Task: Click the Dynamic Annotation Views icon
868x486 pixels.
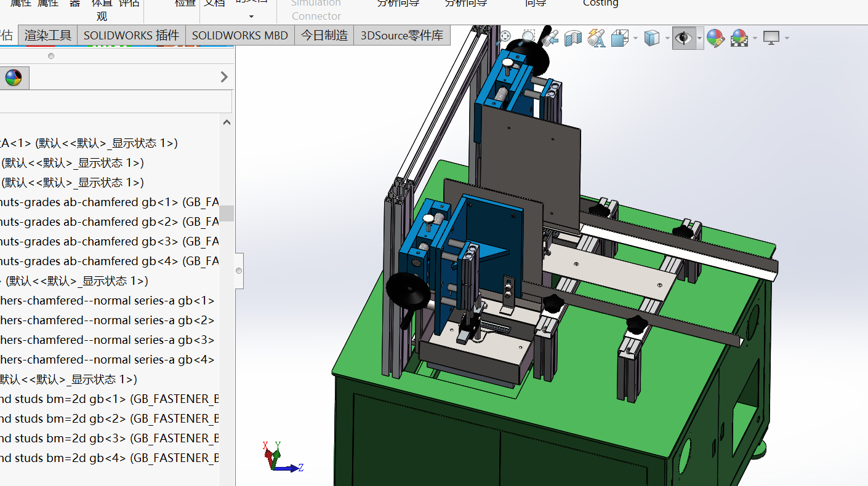Action: [x=596, y=38]
